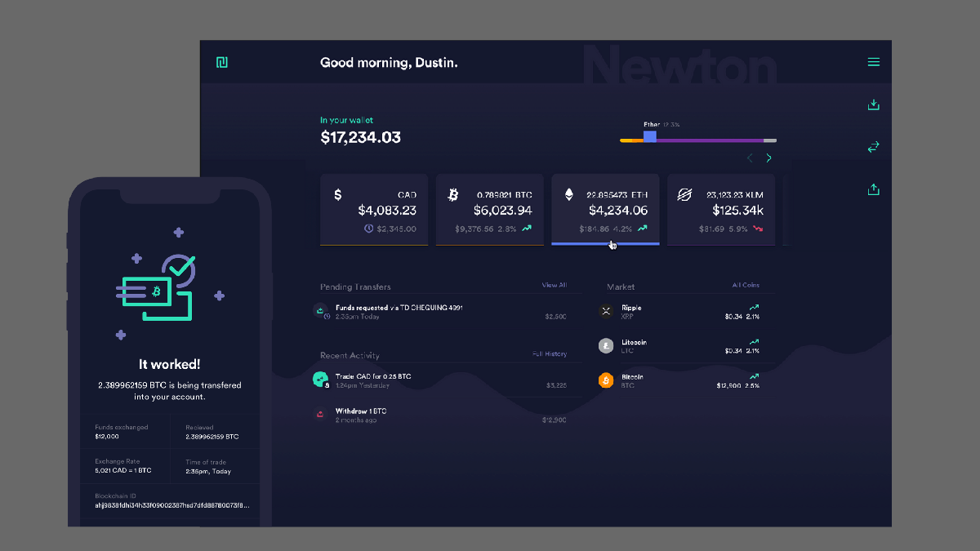Open Ripple in the Market list

point(679,311)
